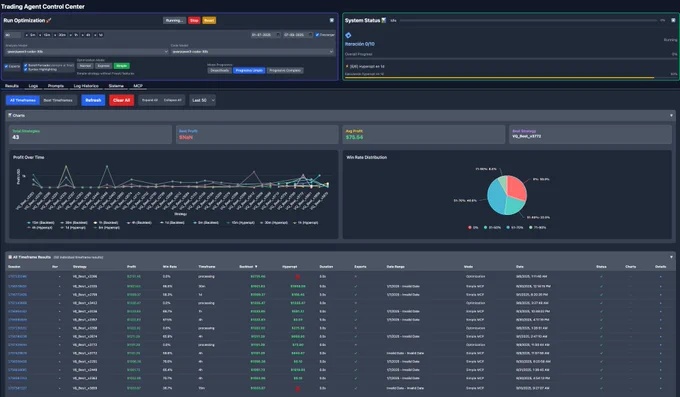Image resolution: width=680 pixels, height=397 pixels.
Task: Open the Prompts tab
Action: point(56,86)
